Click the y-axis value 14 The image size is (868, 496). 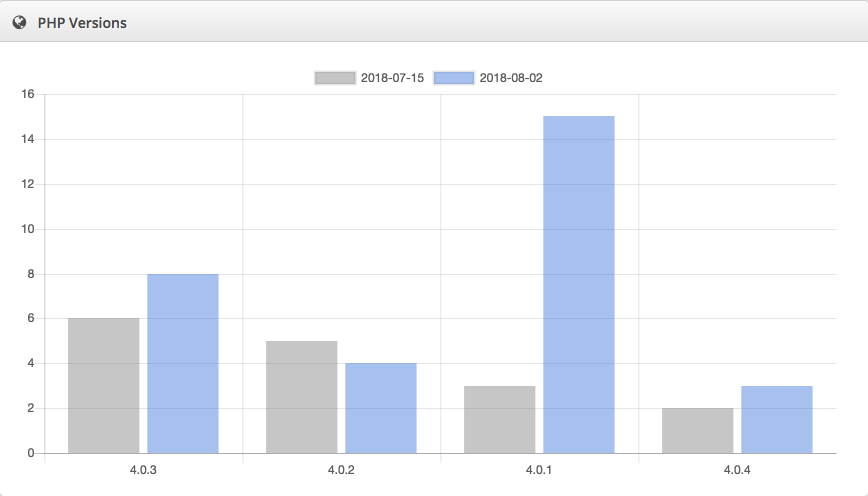[x=28, y=139]
